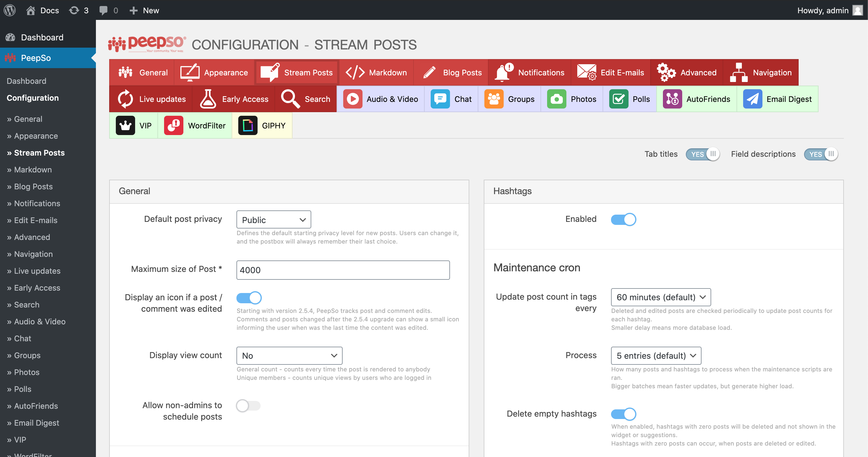Click the Photos camera icon
Image resolution: width=868 pixels, height=457 pixels.
[x=556, y=99]
